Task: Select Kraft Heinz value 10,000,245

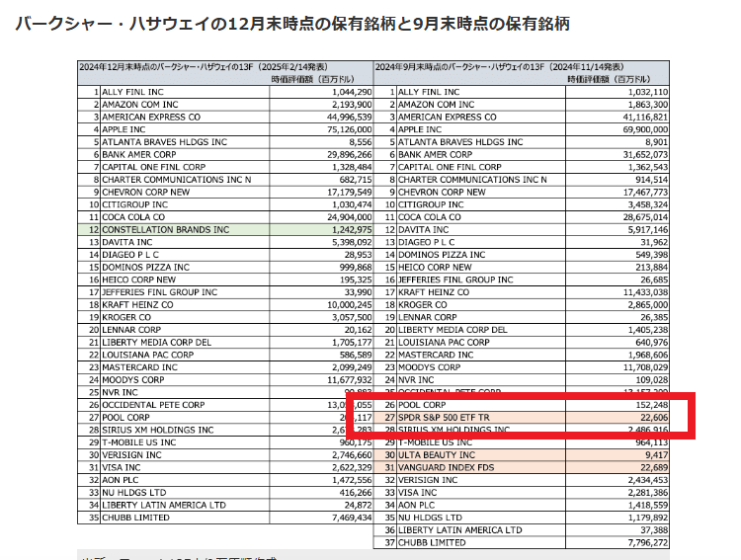Action: [x=349, y=305]
